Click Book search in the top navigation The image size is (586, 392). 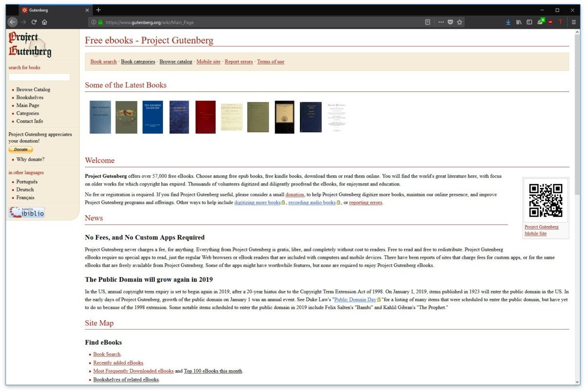[104, 62]
